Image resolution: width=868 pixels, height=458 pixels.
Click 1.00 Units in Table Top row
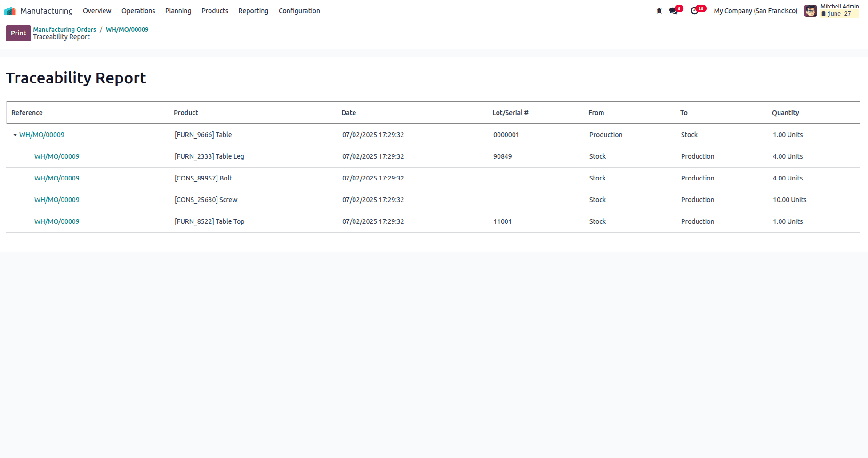pyautogui.click(x=788, y=221)
